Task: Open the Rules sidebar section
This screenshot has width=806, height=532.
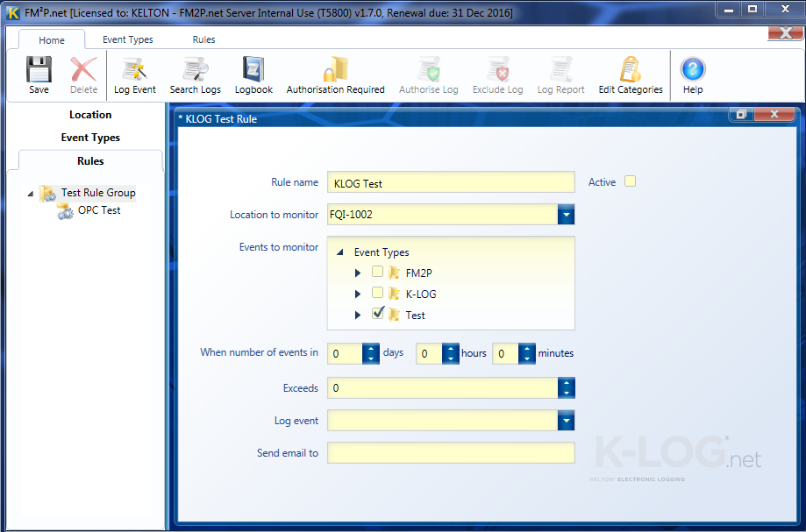Action: 90,160
